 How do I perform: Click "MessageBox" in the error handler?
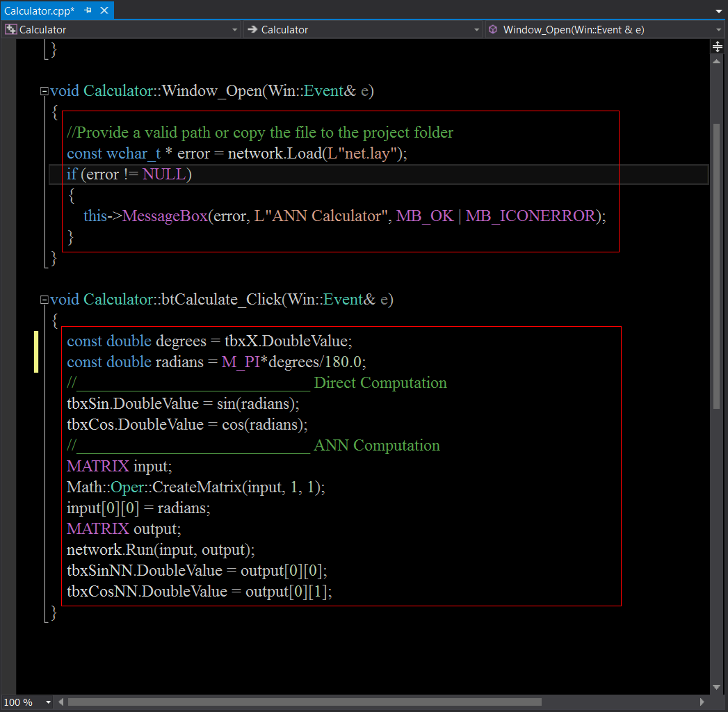point(165,216)
